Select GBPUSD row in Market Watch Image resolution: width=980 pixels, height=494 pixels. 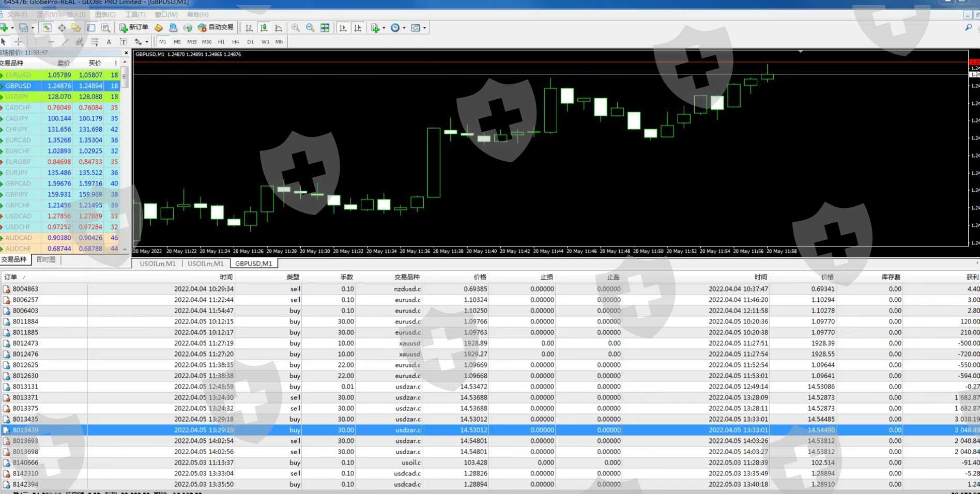point(19,86)
